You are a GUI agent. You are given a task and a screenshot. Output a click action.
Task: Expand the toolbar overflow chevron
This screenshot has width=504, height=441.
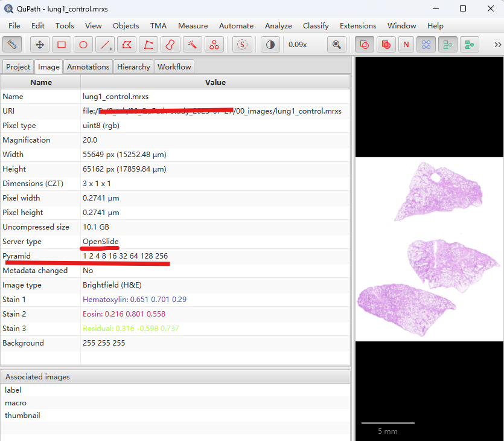point(497,45)
